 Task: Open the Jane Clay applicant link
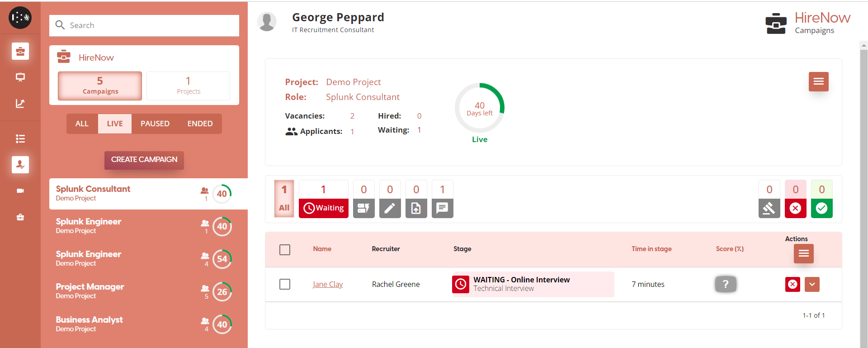pyautogui.click(x=328, y=284)
